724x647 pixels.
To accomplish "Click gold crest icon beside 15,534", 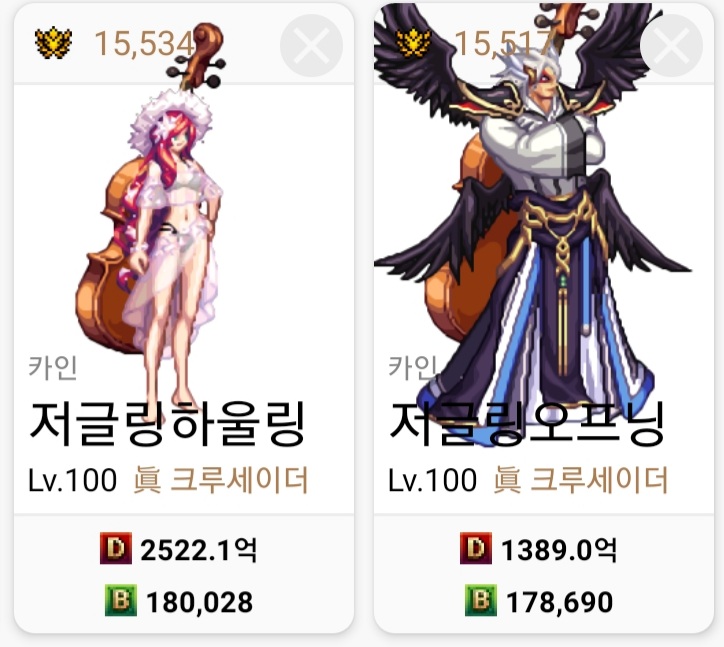I will [54, 43].
